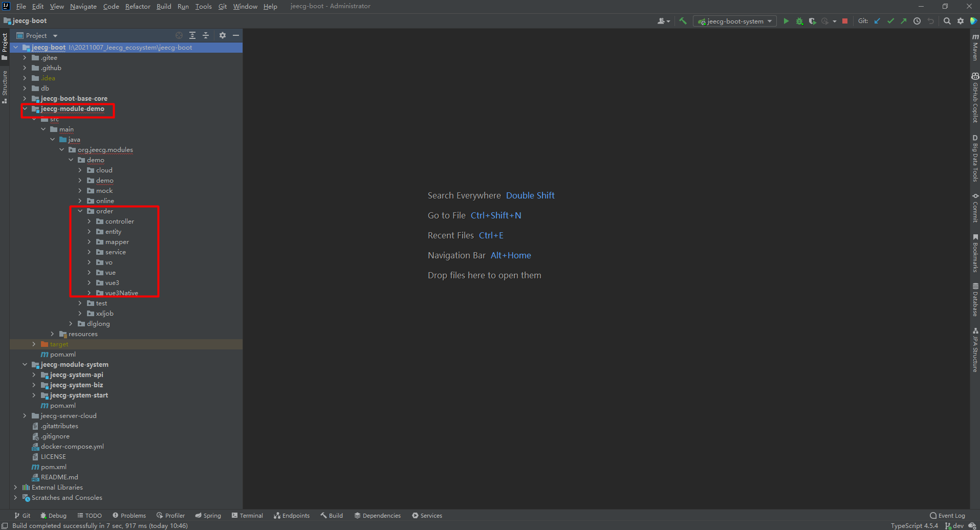
Task: Click the Git Rollback icon
Action: (930, 21)
